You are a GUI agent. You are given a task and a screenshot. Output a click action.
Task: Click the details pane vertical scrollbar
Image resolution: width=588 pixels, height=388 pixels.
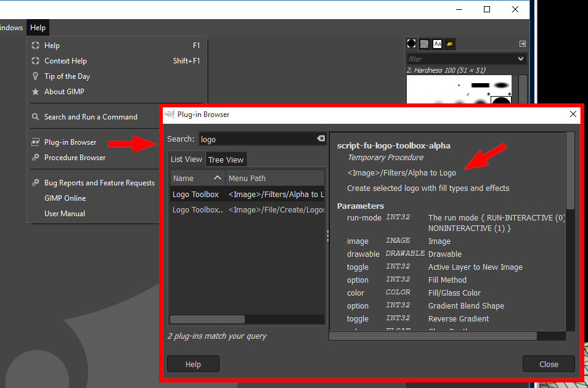coord(570,171)
